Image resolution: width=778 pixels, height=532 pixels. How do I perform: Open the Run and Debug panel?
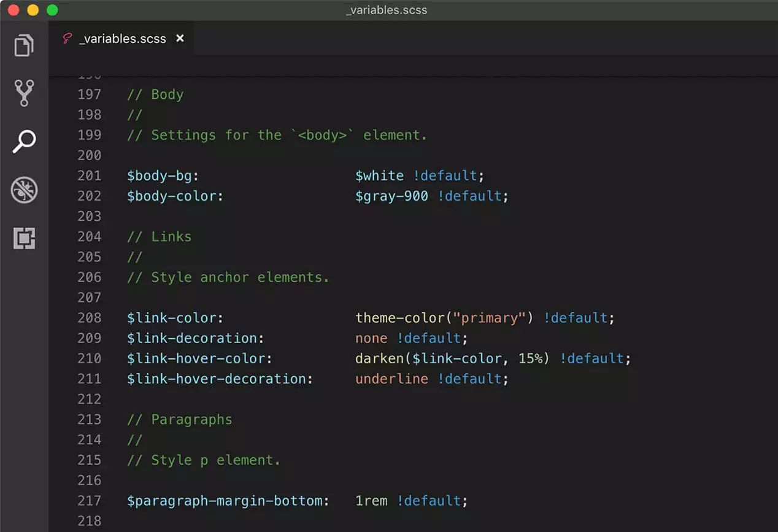(23, 190)
